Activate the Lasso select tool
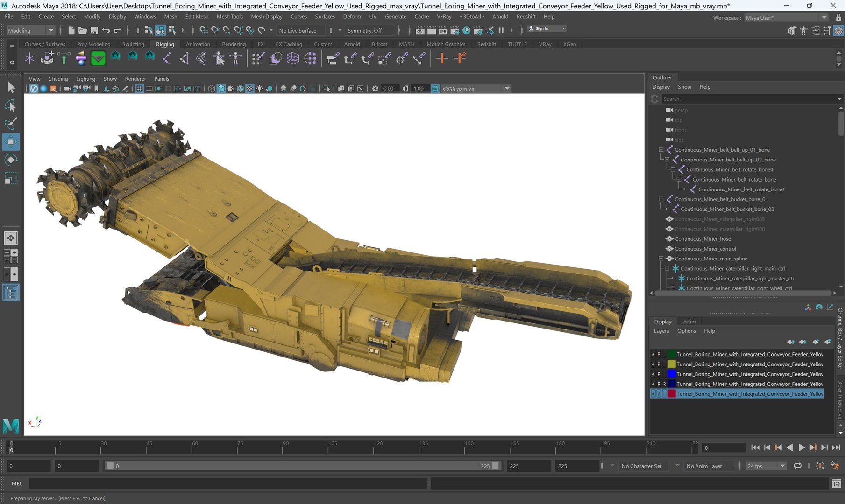The image size is (845, 504). (x=11, y=106)
